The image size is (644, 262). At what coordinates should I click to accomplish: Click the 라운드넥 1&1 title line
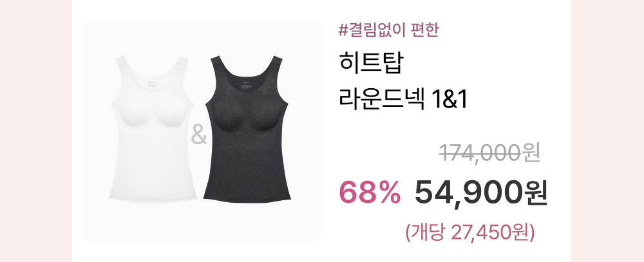click(x=403, y=99)
